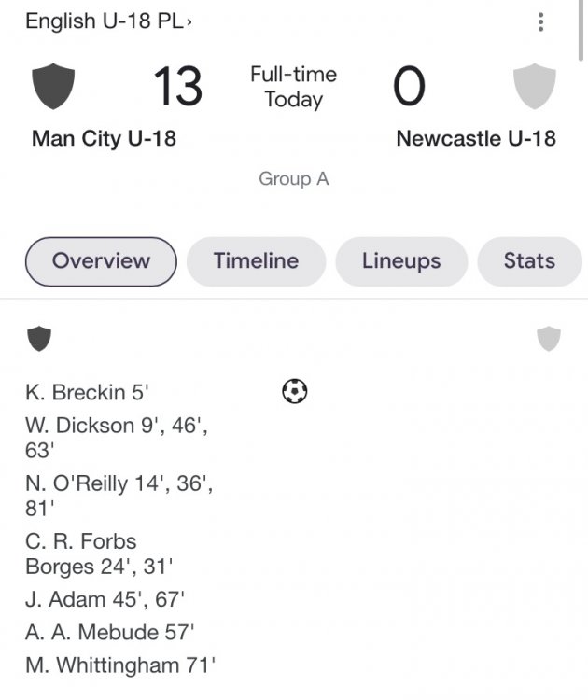Click the small grey shield on right
This screenshot has height=700, width=588.
(x=549, y=339)
